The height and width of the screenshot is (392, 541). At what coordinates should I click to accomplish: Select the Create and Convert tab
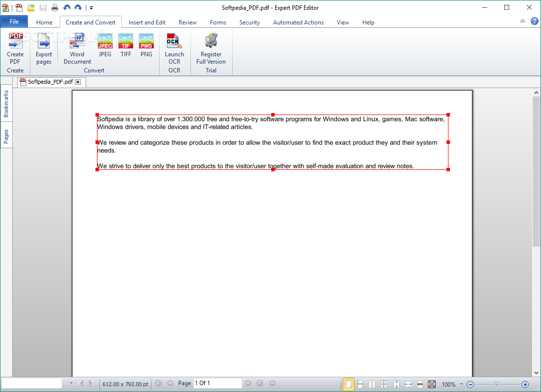pos(91,23)
